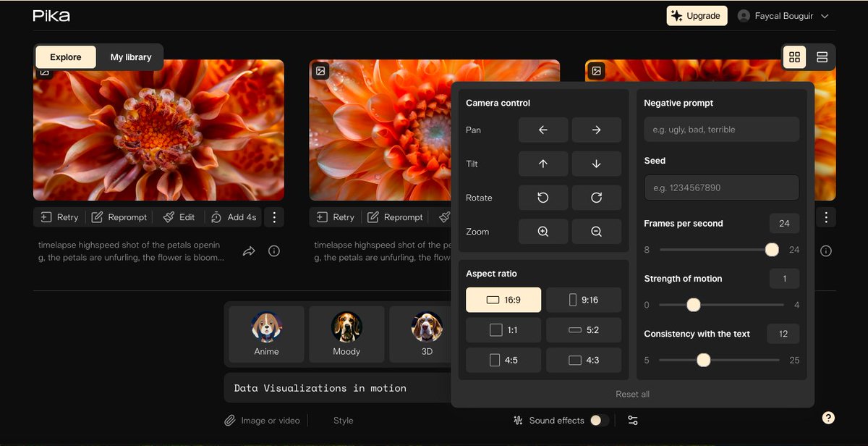Open the video settings sliders icon

point(633,421)
